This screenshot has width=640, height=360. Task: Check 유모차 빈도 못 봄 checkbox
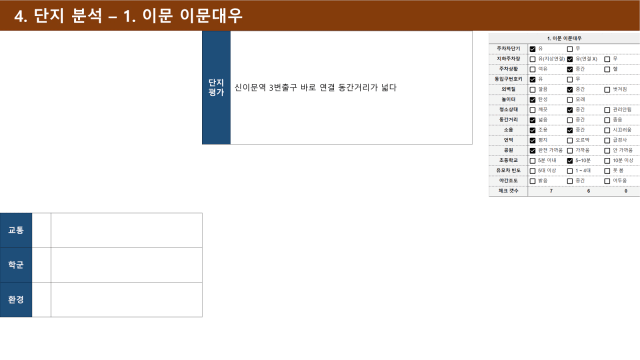pos(607,171)
